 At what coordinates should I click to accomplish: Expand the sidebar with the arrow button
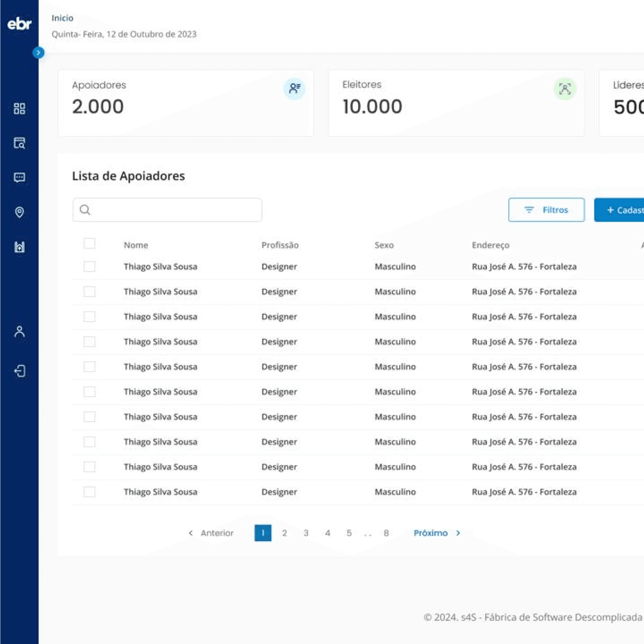coord(38,53)
